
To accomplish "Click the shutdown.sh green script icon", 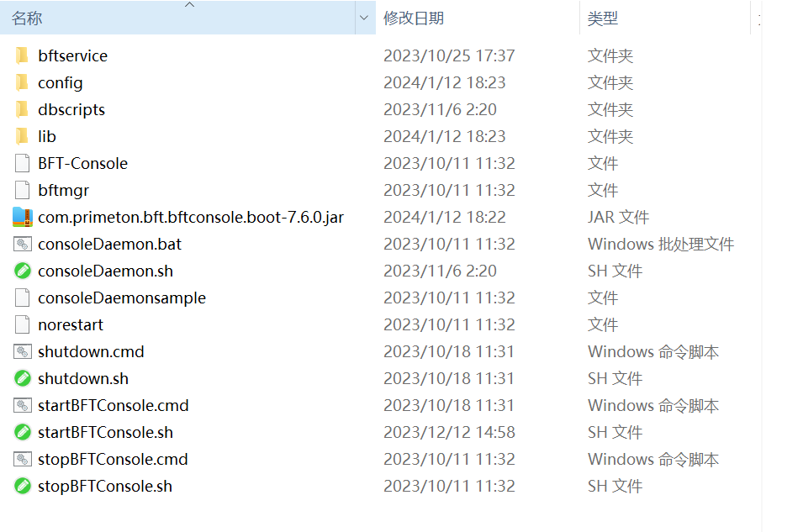I will (23, 378).
